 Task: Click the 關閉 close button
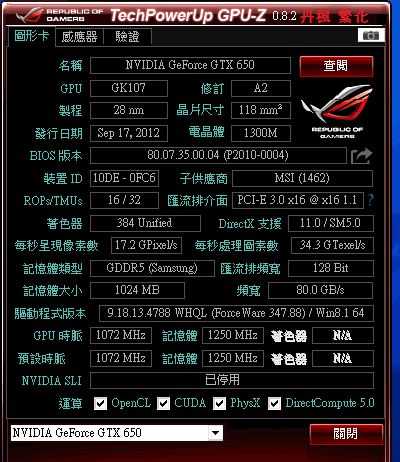click(x=346, y=434)
